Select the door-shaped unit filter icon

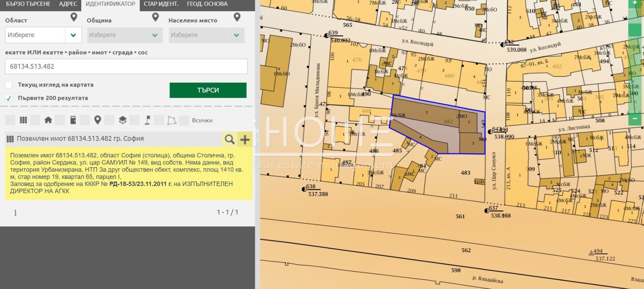click(73, 120)
